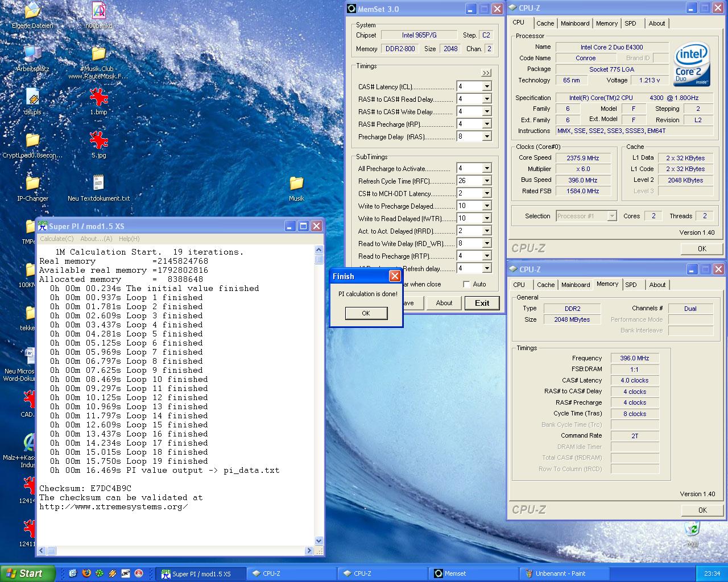Open n00b.mkd file icon on desktop
The image size is (728, 582).
(x=98, y=10)
